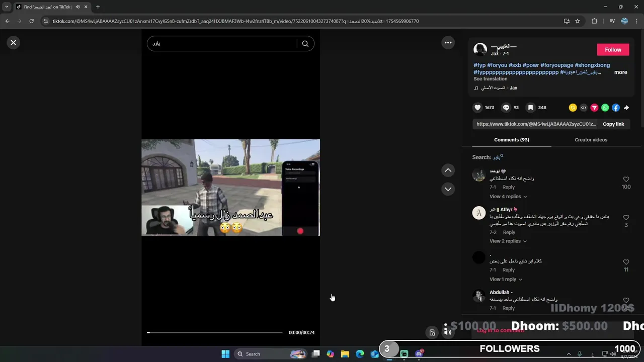Follow the creator
Screen dimensions: 644x362
613,50
